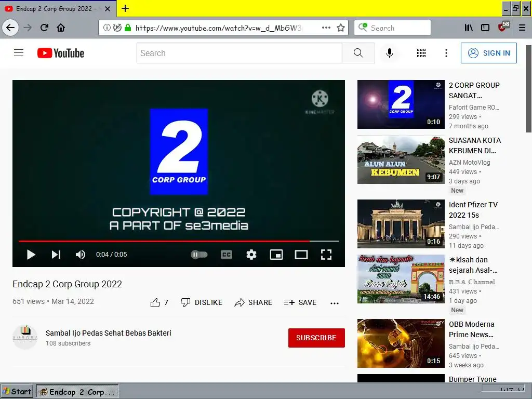Viewport: 532px width, 399px height.
Task: Toggle closed captions CC button
Action: click(227, 255)
